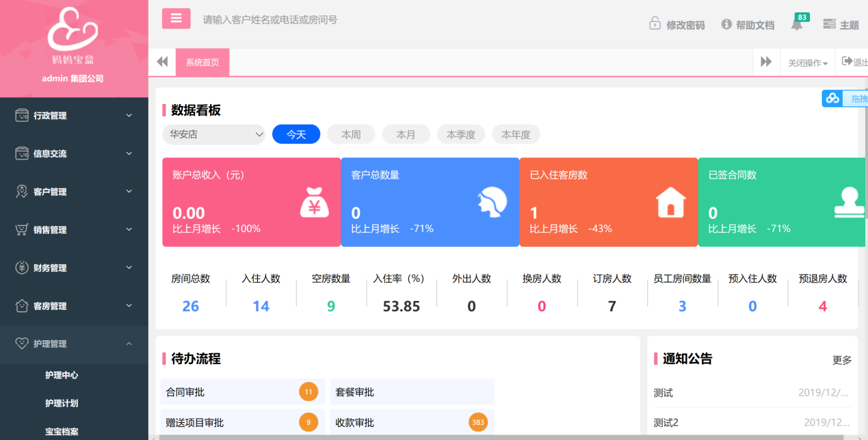868x440 pixels.
Task: Open the 销售管理 menu label
Action: [50, 230]
